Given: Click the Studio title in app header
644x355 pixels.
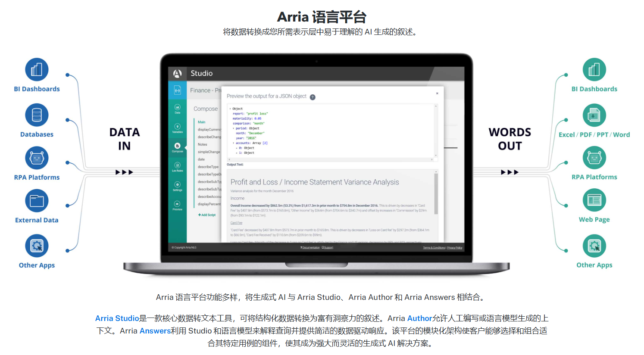Looking at the screenshot, I should tap(202, 73).
